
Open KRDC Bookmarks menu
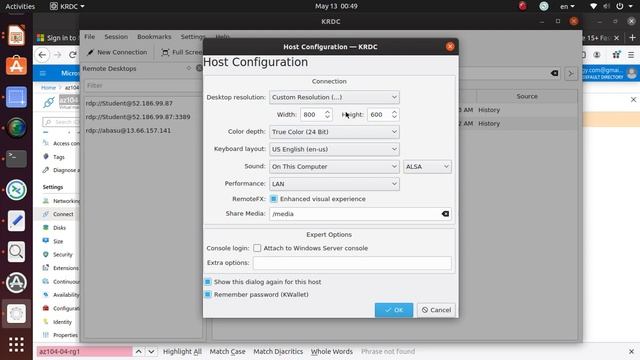(154, 37)
